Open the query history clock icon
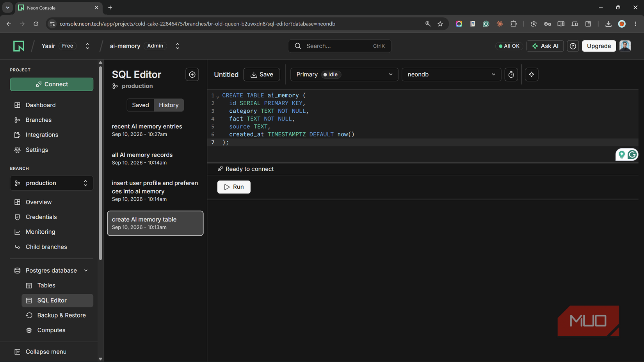This screenshot has width=644, height=362. point(511,75)
